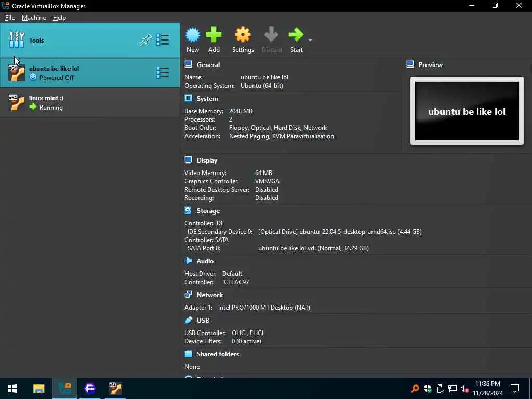Open the ubuntu be like lol list menu icon

[x=163, y=73]
